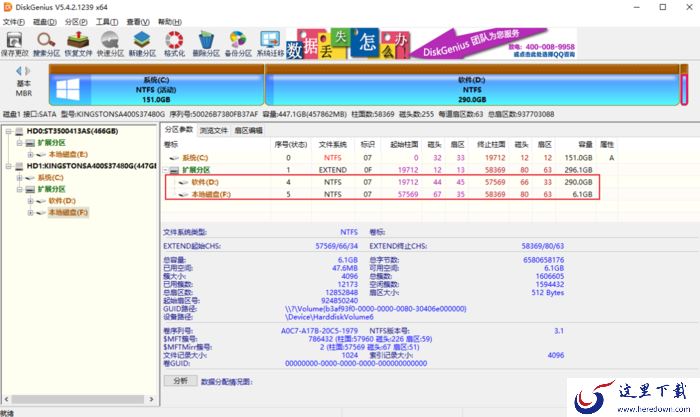Screen dimensions: 700x417
Task: Click the drive icon beside 软件(D:) in the partition table
Action: click(183, 182)
